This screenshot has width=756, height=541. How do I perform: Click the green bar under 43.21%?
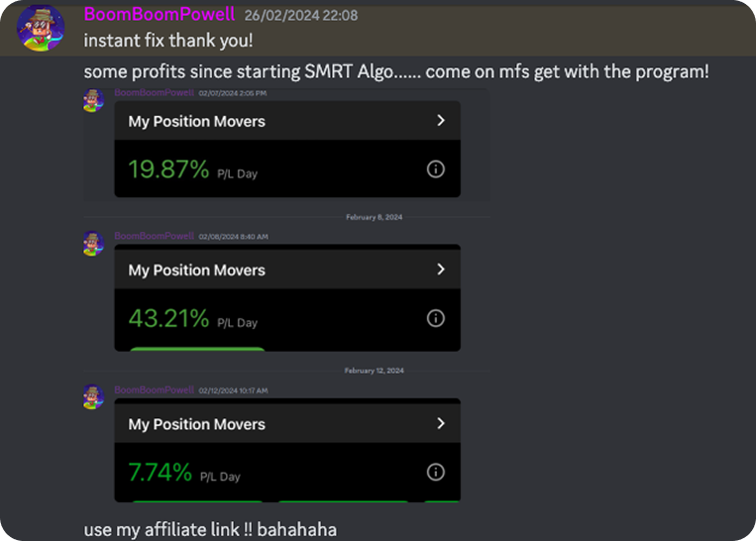197,349
